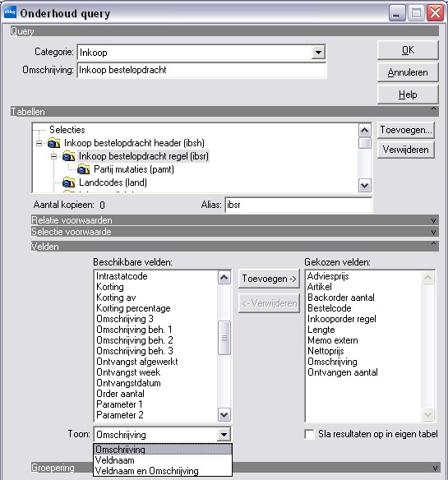Click the mkg application icon in title bar

[10, 12]
